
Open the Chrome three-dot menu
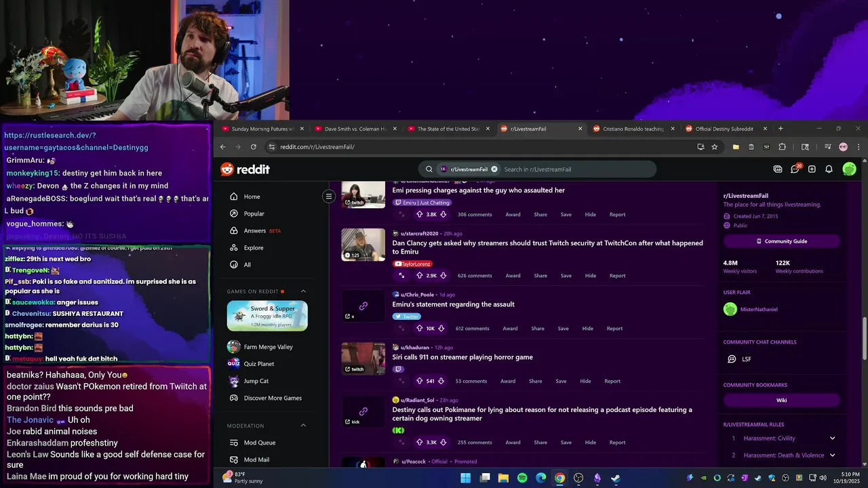859,146
